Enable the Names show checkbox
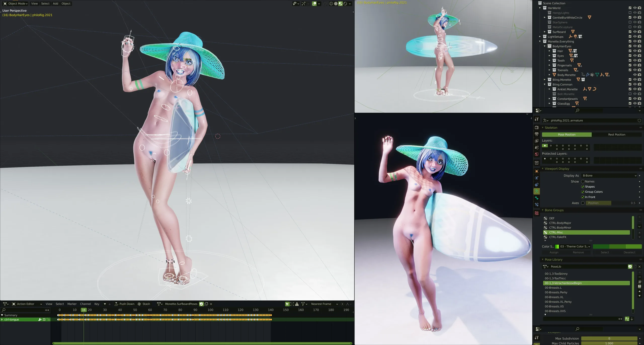 [x=583, y=182]
